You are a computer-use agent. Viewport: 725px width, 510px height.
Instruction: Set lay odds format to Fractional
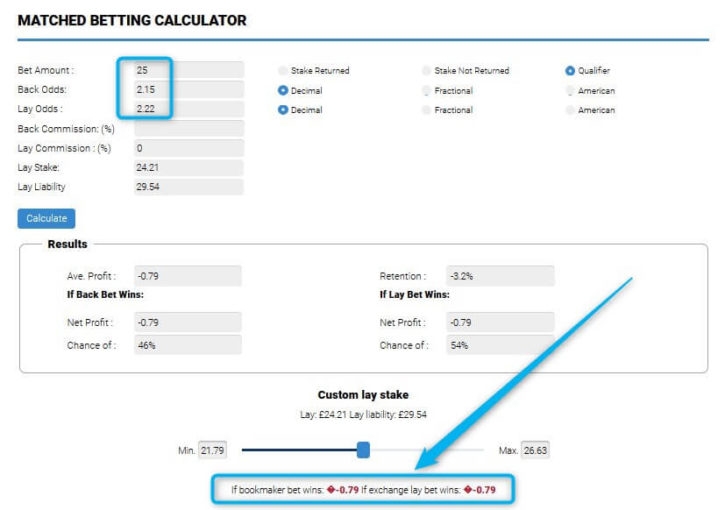click(x=427, y=110)
